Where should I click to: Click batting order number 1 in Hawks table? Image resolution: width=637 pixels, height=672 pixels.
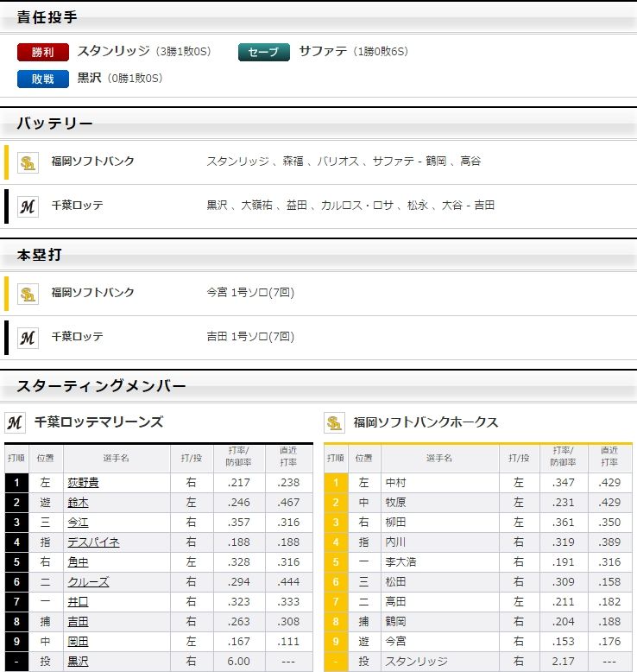(336, 483)
